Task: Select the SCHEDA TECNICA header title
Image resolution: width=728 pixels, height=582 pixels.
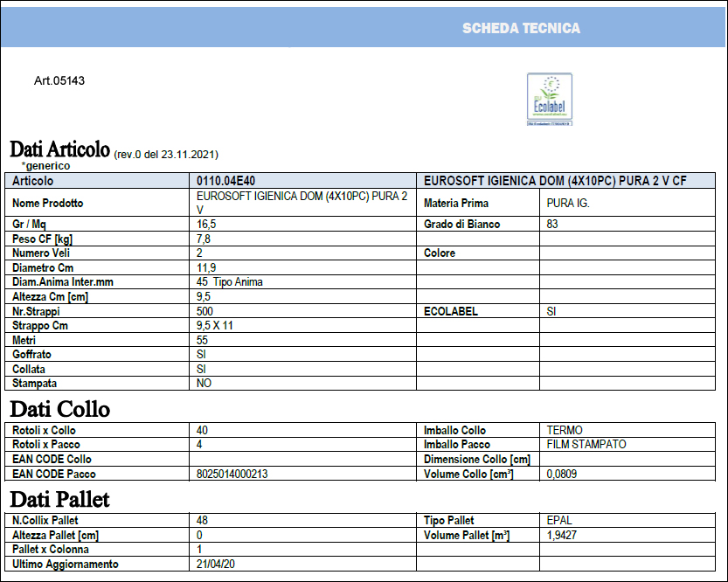Action: coord(521,28)
